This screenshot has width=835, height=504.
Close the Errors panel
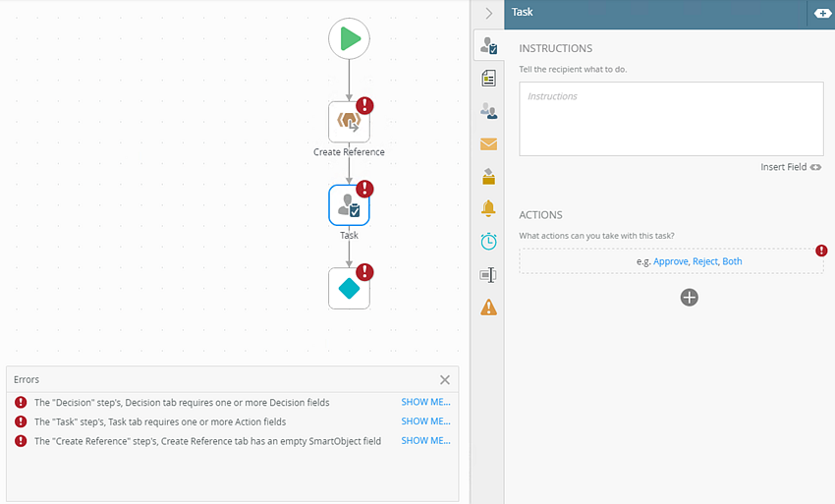[445, 380]
